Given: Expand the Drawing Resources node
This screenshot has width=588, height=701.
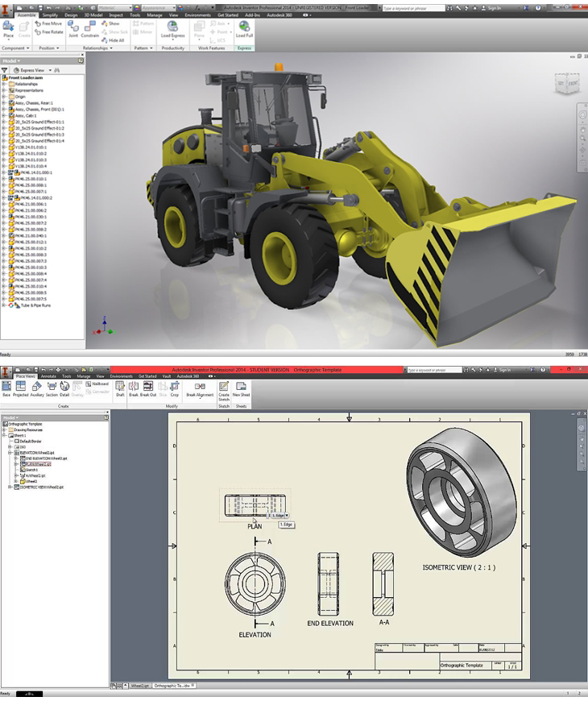Looking at the screenshot, I should click(5, 429).
